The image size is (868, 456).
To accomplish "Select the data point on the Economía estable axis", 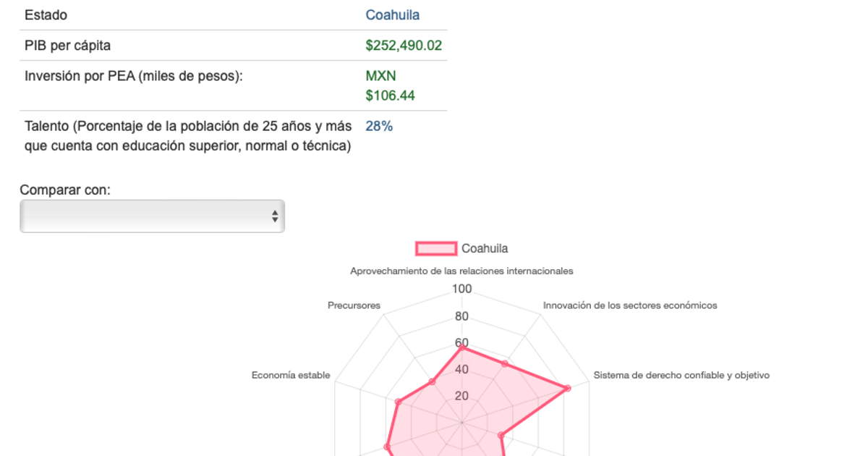I will point(398,402).
